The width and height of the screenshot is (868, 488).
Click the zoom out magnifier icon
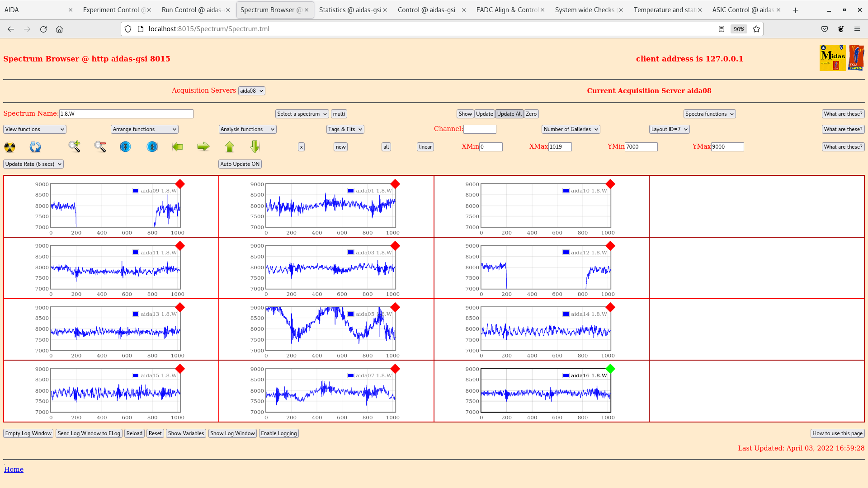coord(100,146)
